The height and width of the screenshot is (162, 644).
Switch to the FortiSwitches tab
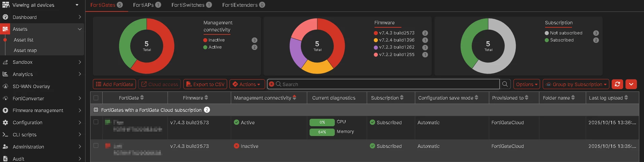tap(192, 5)
